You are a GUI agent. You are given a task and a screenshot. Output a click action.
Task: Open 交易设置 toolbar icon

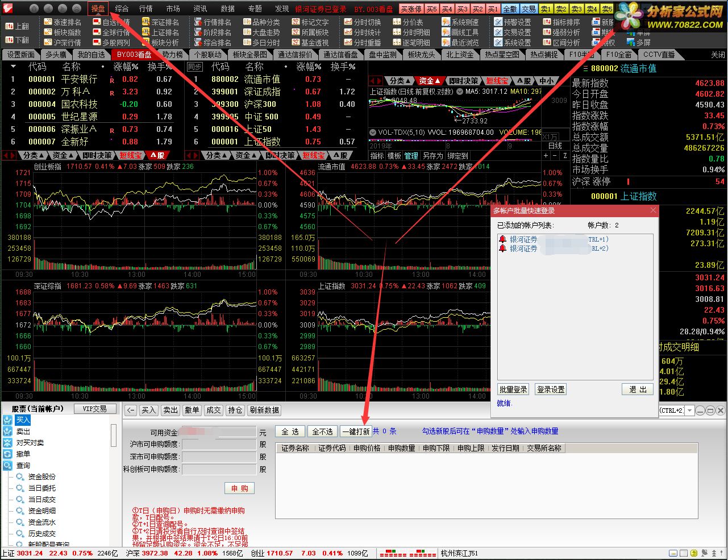coord(513,32)
